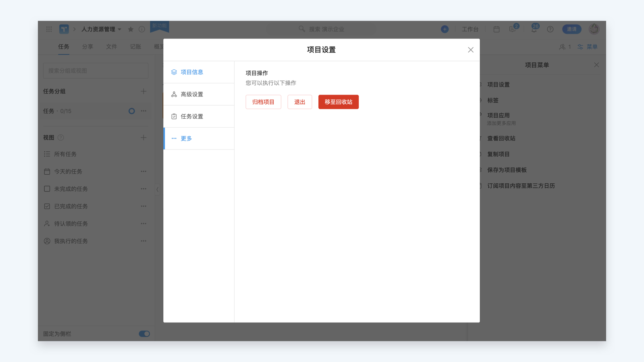Select 订阅项目内容至第三方日历 menu item
The image size is (644, 362).
tap(521, 186)
